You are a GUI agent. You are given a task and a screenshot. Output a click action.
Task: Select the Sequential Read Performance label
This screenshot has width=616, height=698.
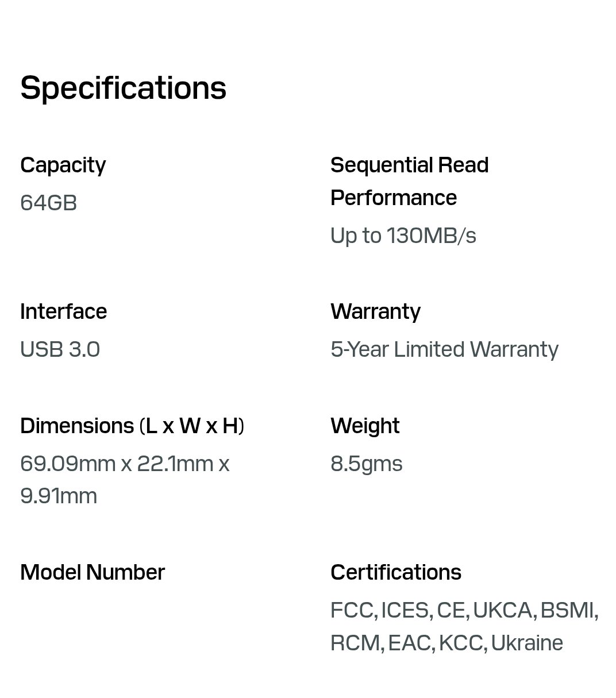409,181
